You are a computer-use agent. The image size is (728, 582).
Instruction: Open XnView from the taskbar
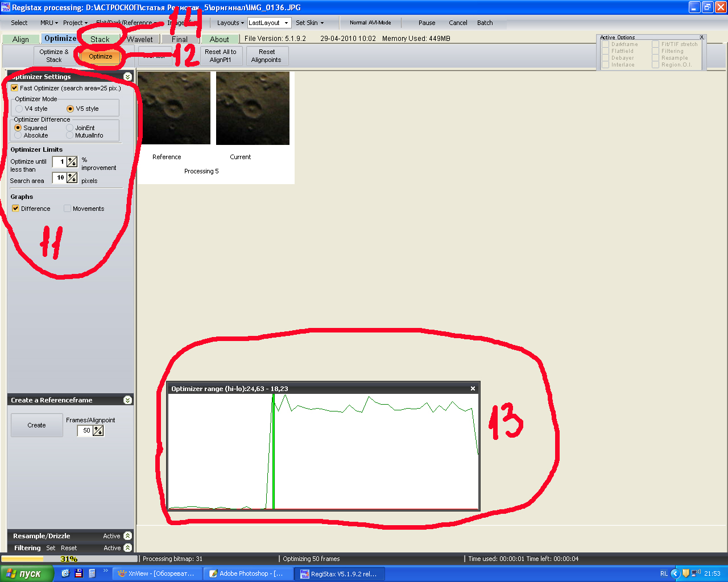[x=157, y=573]
